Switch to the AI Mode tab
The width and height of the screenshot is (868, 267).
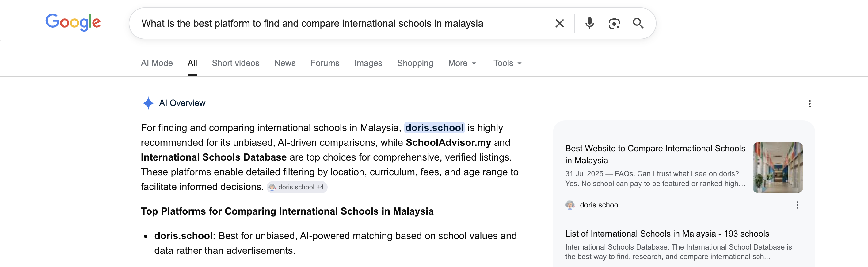click(x=157, y=63)
